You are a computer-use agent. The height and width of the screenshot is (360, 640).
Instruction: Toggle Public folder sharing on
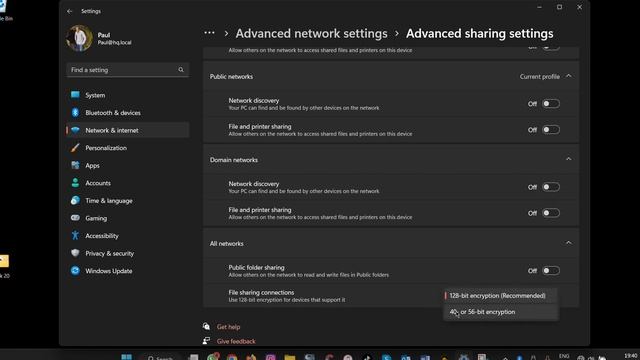pyautogui.click(x=551, y=271)
